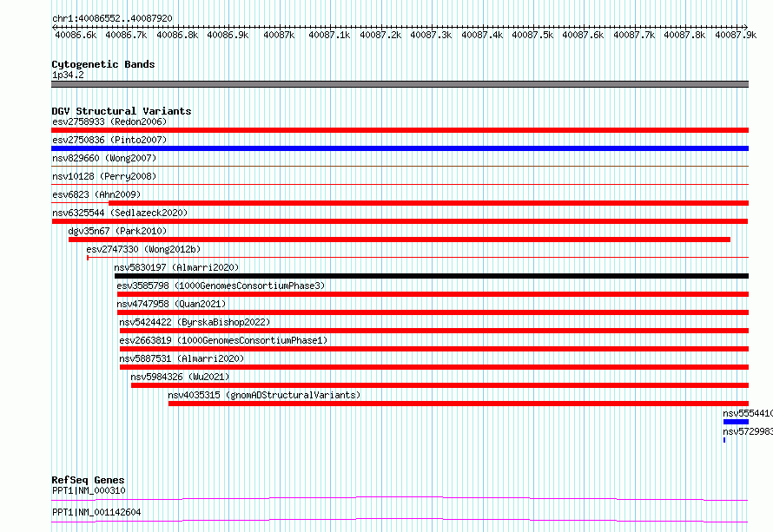Select the red bar for nsv6325544
Image resolution: width=773 pixels, height=532 pixels.
click(400, 221)
